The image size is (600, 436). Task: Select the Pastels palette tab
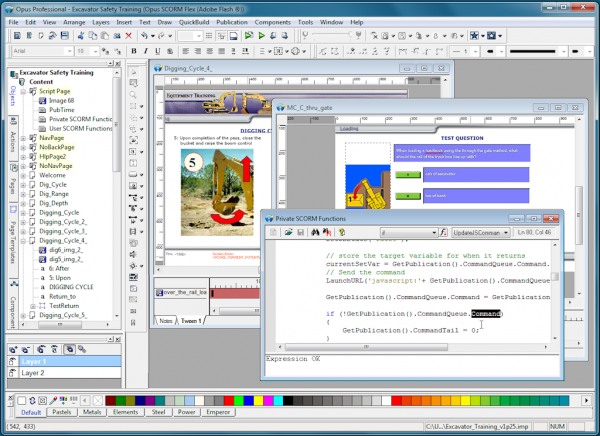(62, 412)
